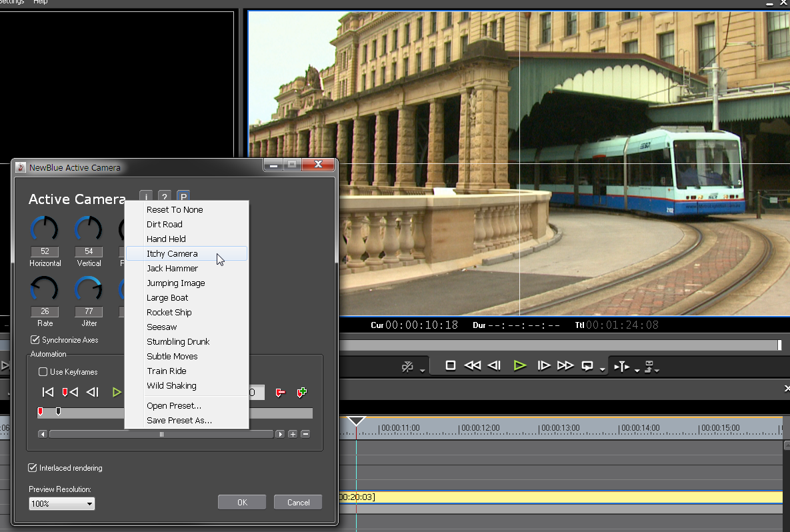Choose the Seesaw preset

(187, 327)
